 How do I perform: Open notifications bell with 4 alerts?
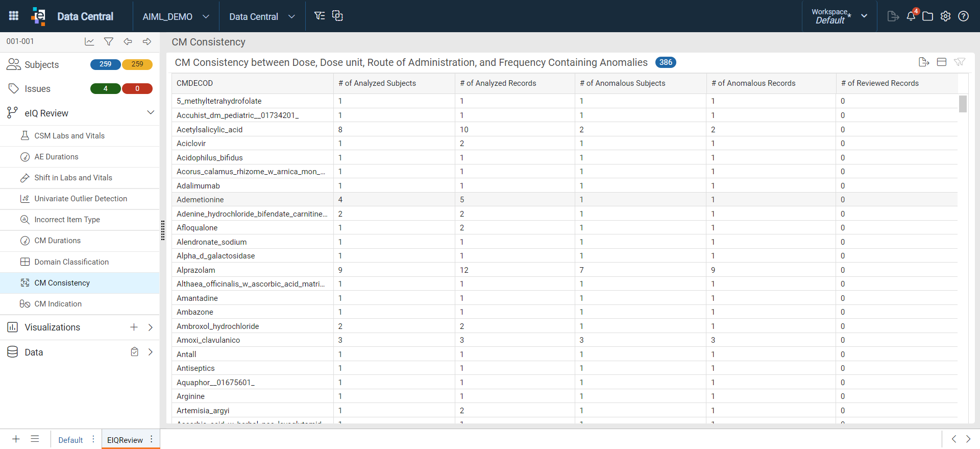click(x=911, y=16)
